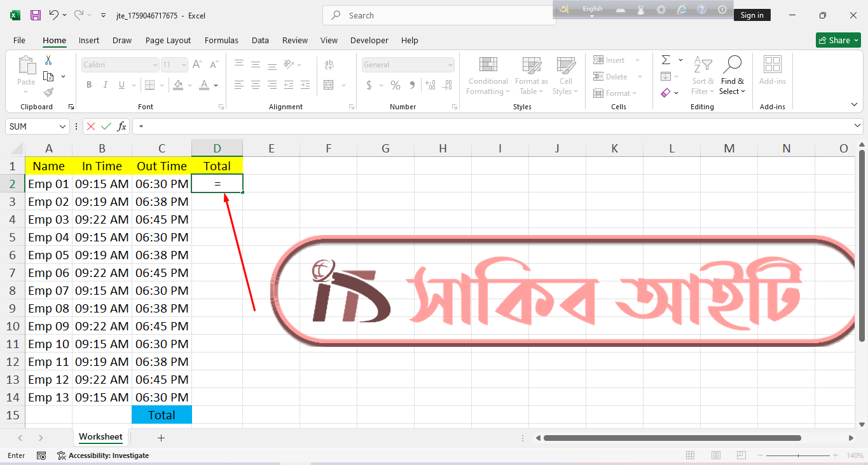Open the Insert Function fx dialog
Viewport: 868px width, 465px height.
121,126
